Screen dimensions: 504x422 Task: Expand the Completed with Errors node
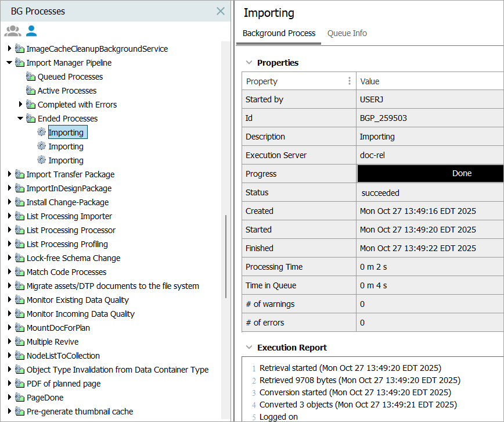coord(21,105)
